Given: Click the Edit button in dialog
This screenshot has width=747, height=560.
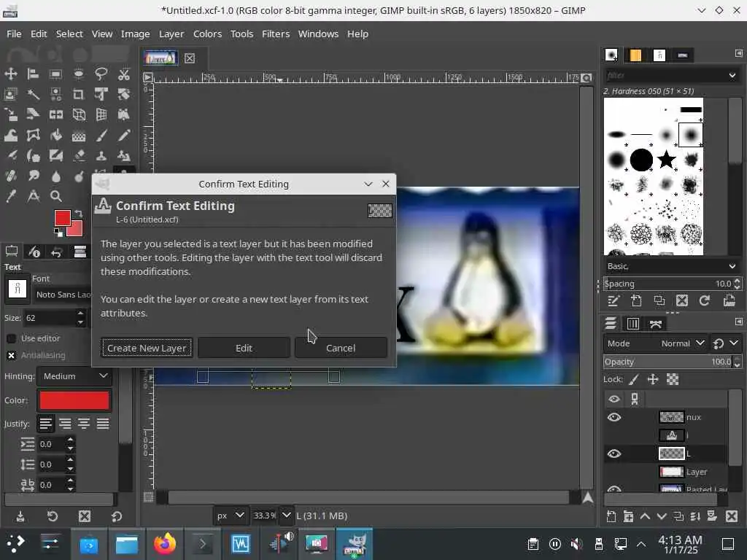Looking at the screenshot, I should coord(244,348).
